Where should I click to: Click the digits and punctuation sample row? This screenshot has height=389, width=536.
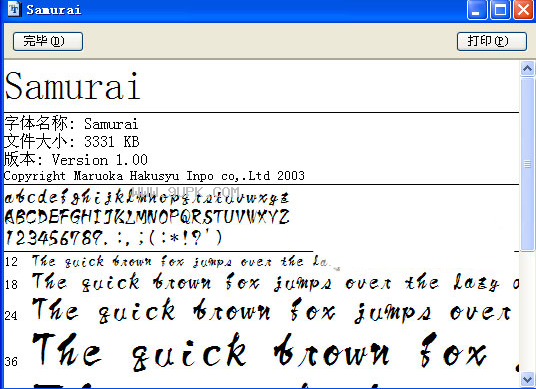point(113,237)
